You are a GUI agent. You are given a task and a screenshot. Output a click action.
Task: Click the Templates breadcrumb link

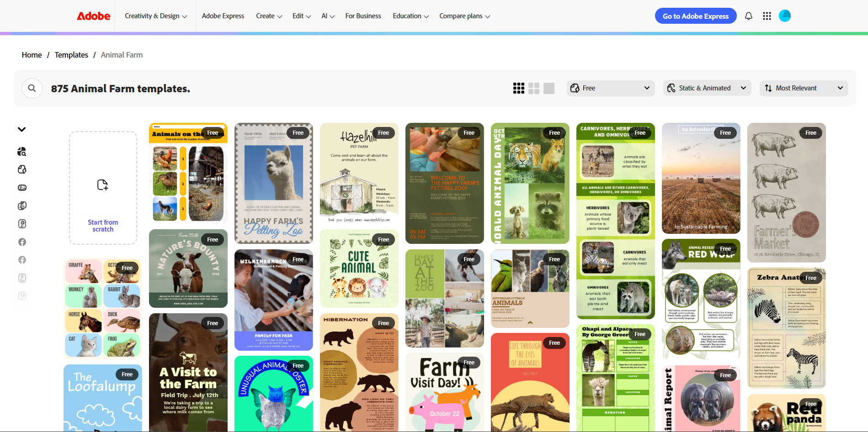71,54
